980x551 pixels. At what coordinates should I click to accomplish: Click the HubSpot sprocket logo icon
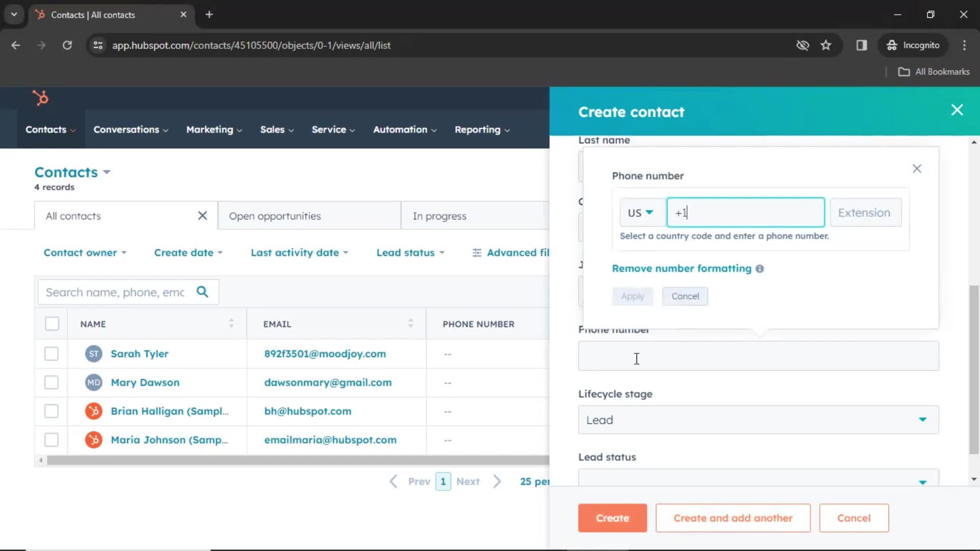pyautogui.click(x=39, y=97)
